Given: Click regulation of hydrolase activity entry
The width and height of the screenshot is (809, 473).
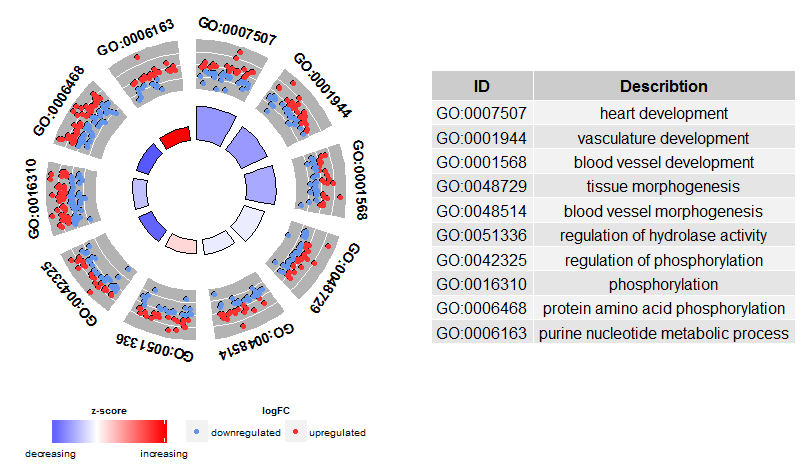Looking at the screenshot, I should (664, 235).
